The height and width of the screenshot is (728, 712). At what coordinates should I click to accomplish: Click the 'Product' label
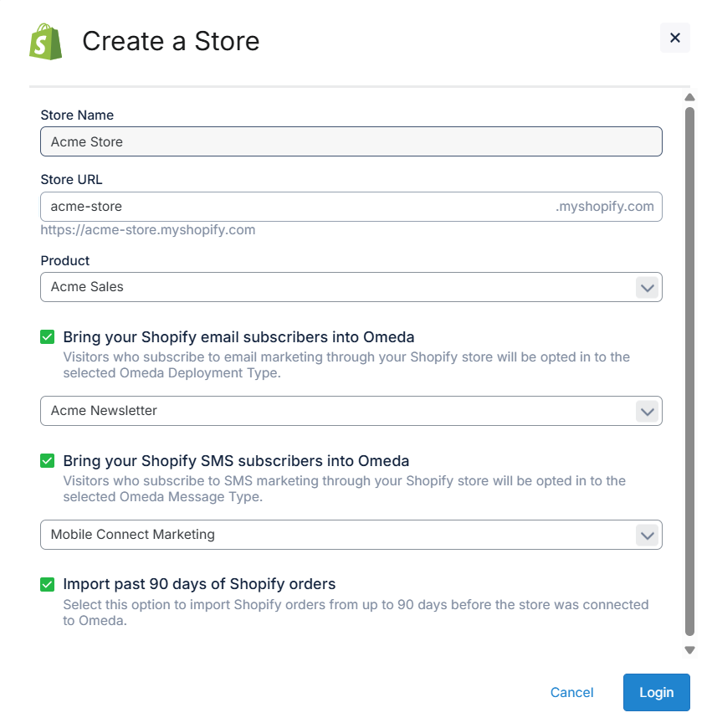(65, 261)
